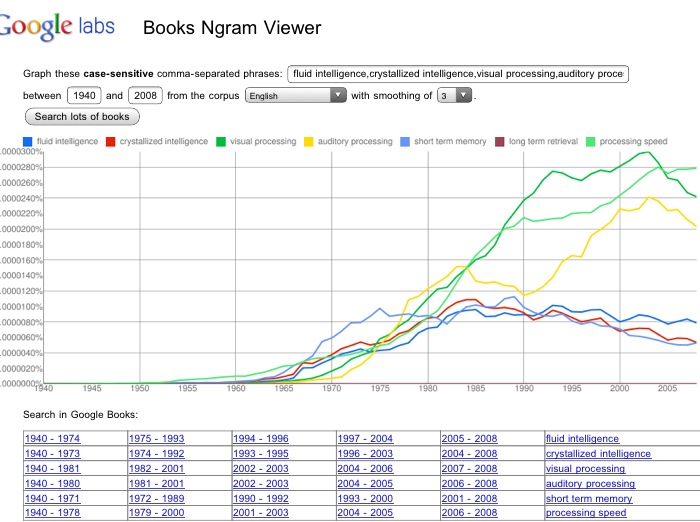This screenshot has width=700, height=522.
Task: Click the phrases input field
Action: click(x=458, y=74)
